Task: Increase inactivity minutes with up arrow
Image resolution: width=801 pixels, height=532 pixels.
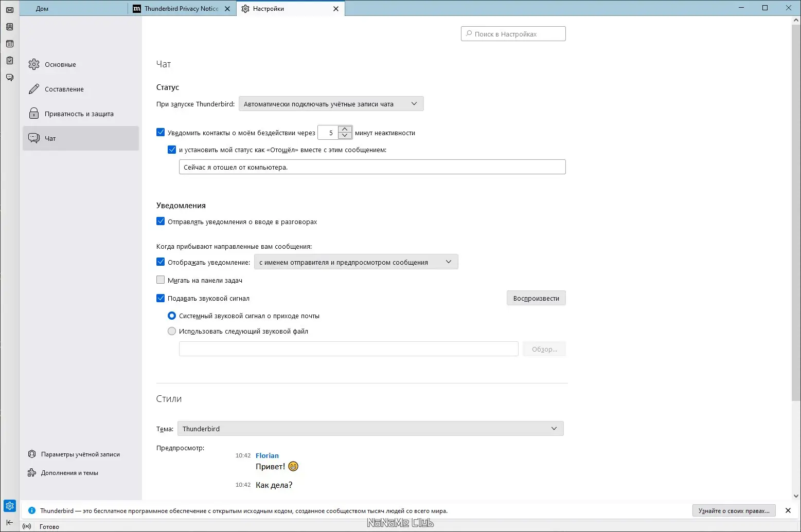Action: pyautogui.click(x=345, y=129)
